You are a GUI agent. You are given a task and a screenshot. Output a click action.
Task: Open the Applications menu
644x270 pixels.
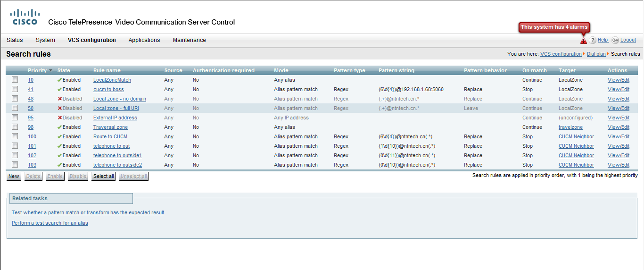[144, 40]
